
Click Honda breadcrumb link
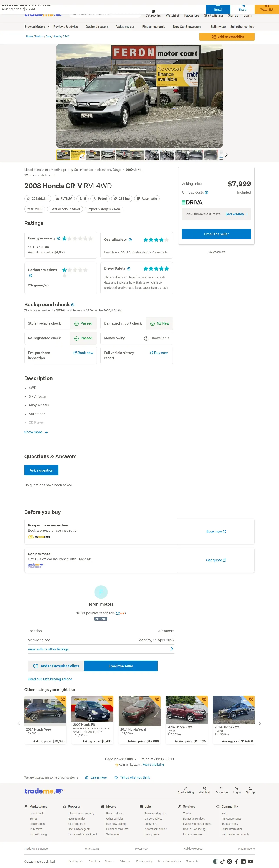pyautogui.click(x=57, y=36)
